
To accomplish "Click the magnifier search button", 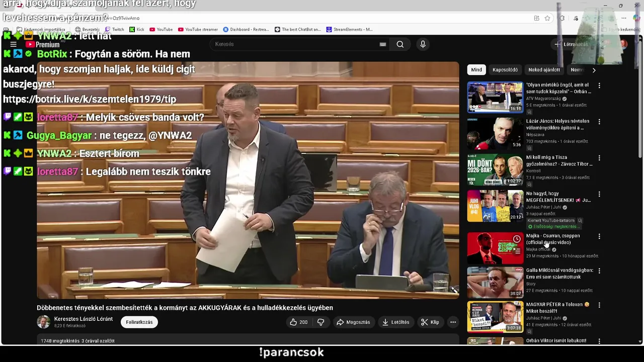I will pyautogui.click(x=400, y=44).
